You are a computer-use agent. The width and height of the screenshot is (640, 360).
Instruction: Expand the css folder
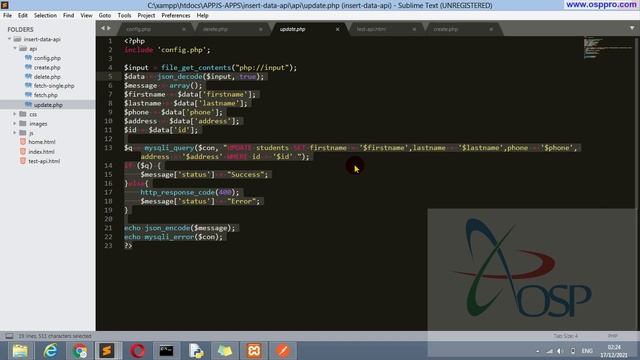pyautogui.click(x=15, y=114)
